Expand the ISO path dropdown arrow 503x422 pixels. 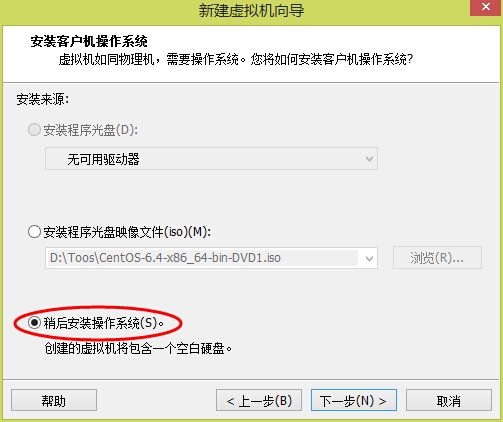[x=369, y=258]
